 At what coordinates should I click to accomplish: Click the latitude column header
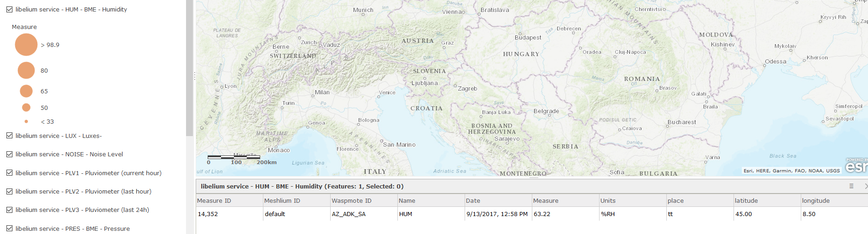tap(767, 200)
